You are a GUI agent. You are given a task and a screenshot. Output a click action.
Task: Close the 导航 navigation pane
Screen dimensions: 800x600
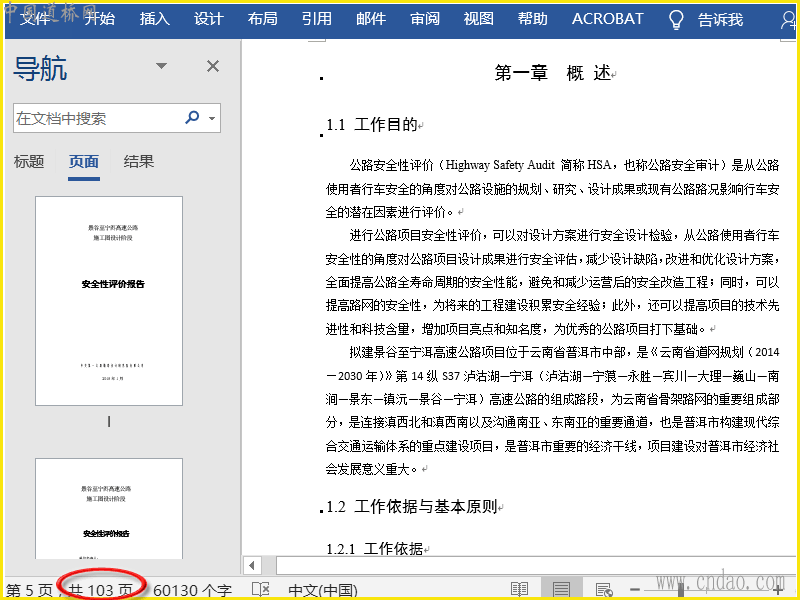[213, 66]
